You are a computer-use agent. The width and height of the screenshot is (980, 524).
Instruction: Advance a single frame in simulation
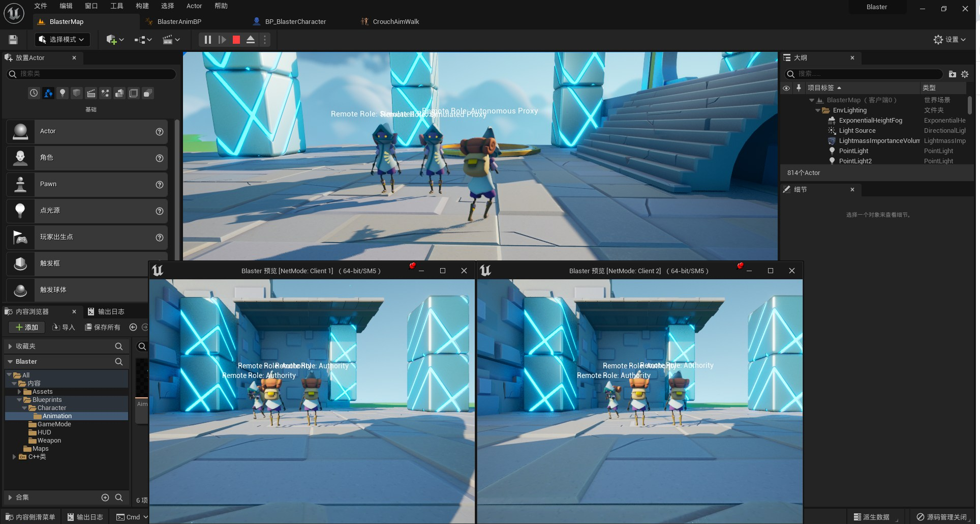pyautogui.click(x=222, y=40)
